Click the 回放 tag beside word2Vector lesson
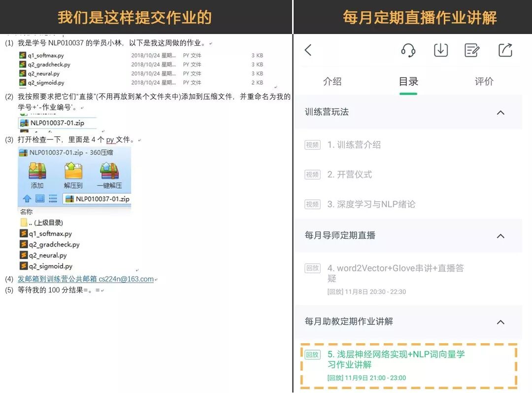 [x=312, y=268]
